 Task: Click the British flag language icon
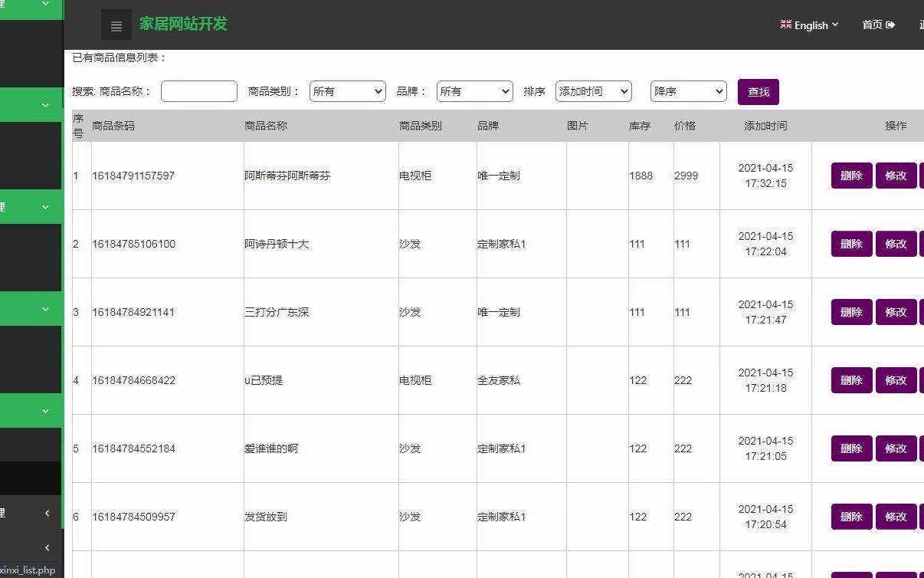pos(786,24)
